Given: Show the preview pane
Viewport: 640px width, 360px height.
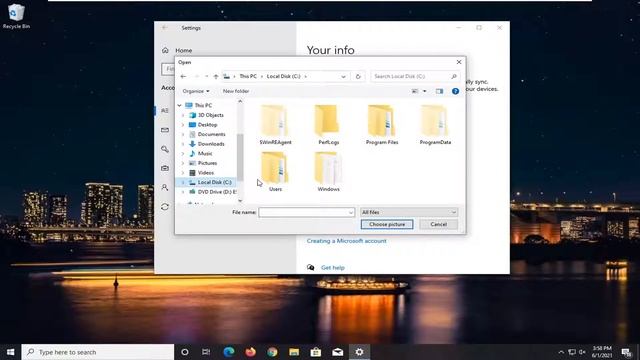Looking at the screenshot, I should click(x=439, y=91).
